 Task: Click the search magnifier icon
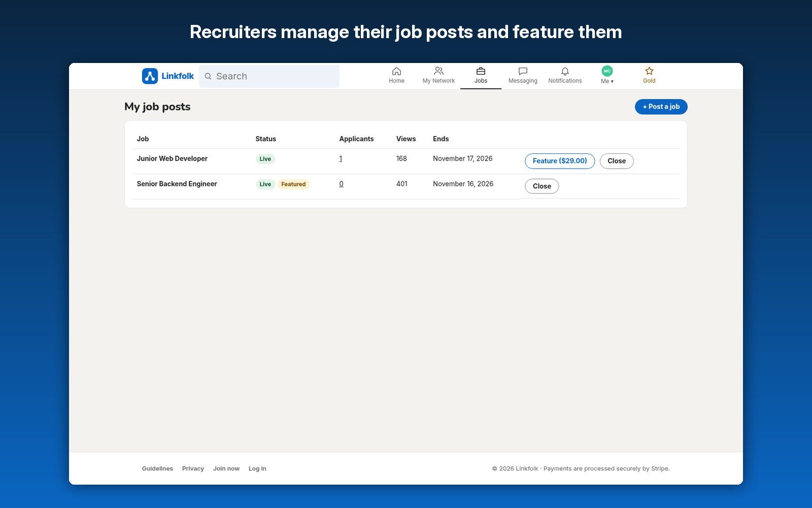pyautogui.click(x=208, y=76)
